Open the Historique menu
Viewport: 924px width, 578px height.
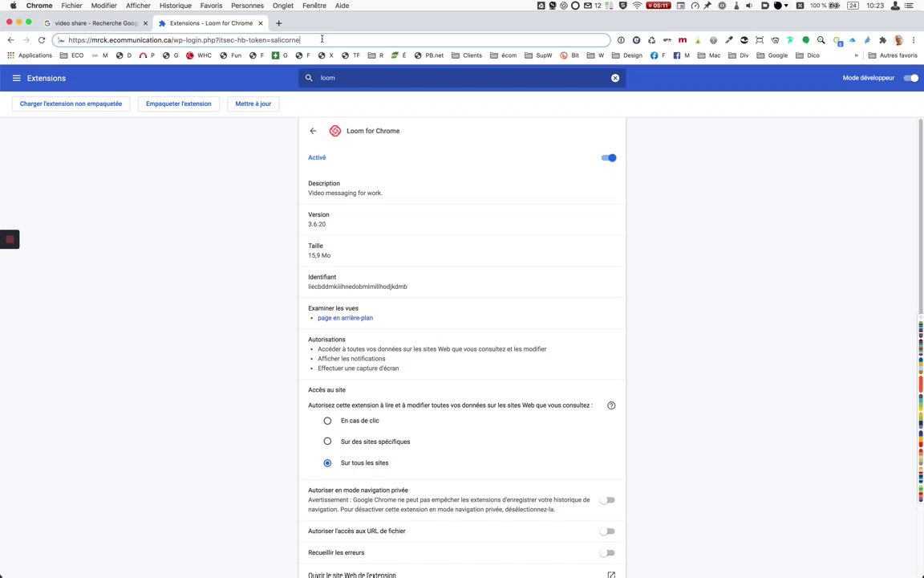(x=175, y=6)
